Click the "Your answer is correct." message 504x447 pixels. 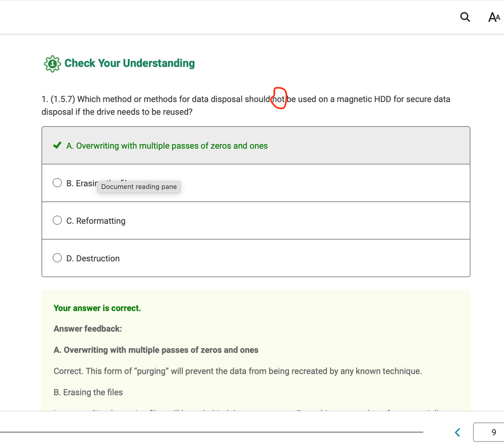coord(97,308)
